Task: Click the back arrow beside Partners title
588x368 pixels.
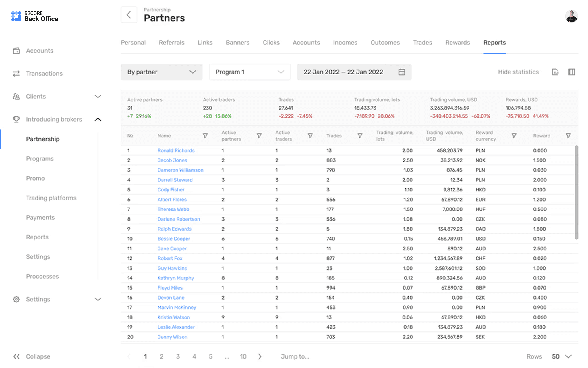Action: (129, 15)
